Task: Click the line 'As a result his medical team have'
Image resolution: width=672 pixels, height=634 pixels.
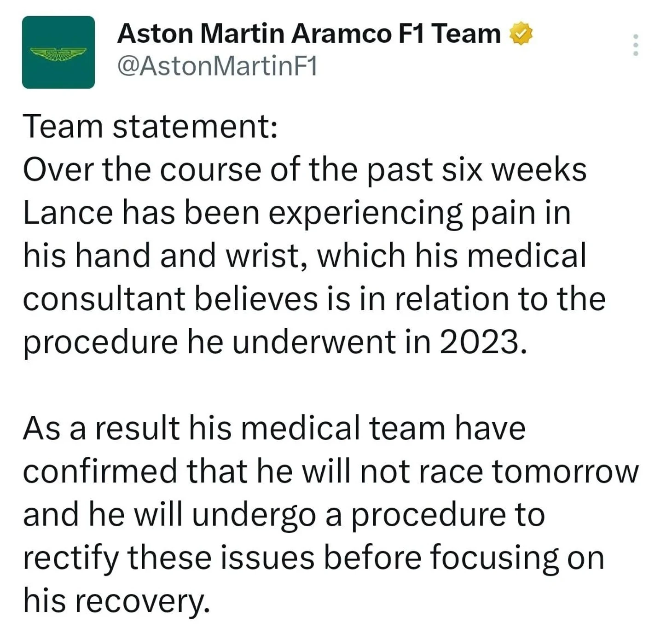Action: point(274,428)
